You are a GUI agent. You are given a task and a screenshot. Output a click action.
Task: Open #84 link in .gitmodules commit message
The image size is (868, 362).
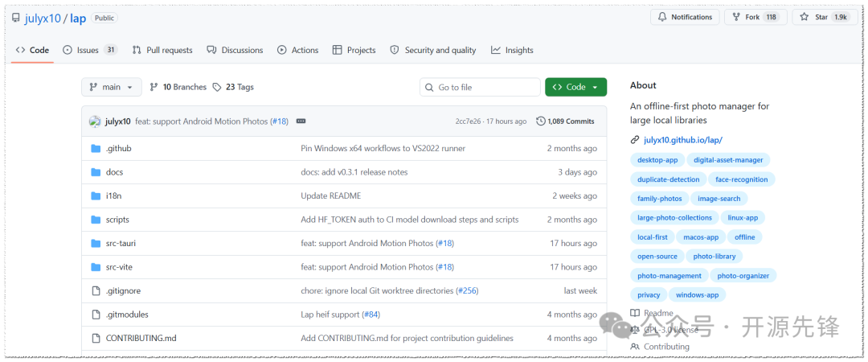[371, 315]
